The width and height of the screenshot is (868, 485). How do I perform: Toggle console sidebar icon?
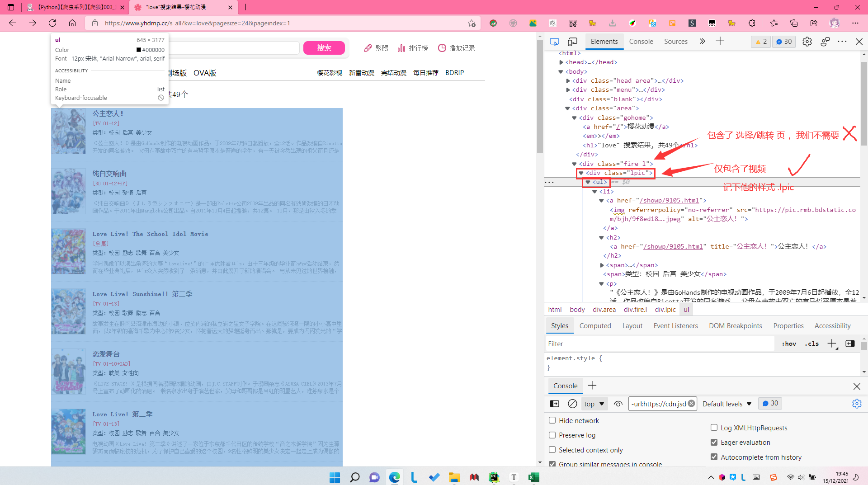(554, 404)
